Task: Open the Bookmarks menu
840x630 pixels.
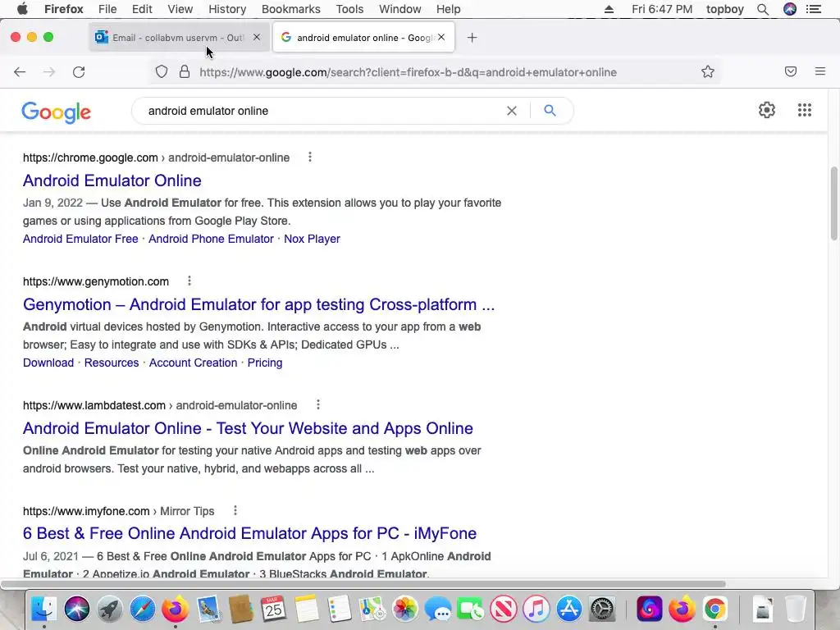Action: tap(291, 9)
